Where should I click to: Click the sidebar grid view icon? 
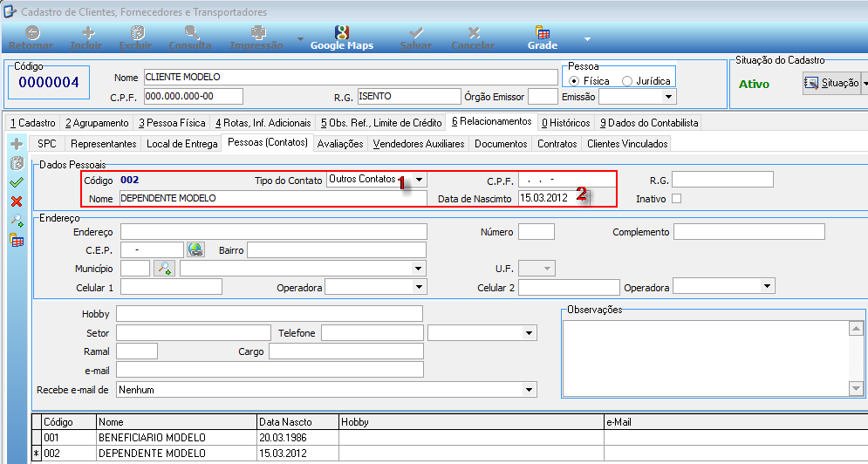tap(17, 241)
